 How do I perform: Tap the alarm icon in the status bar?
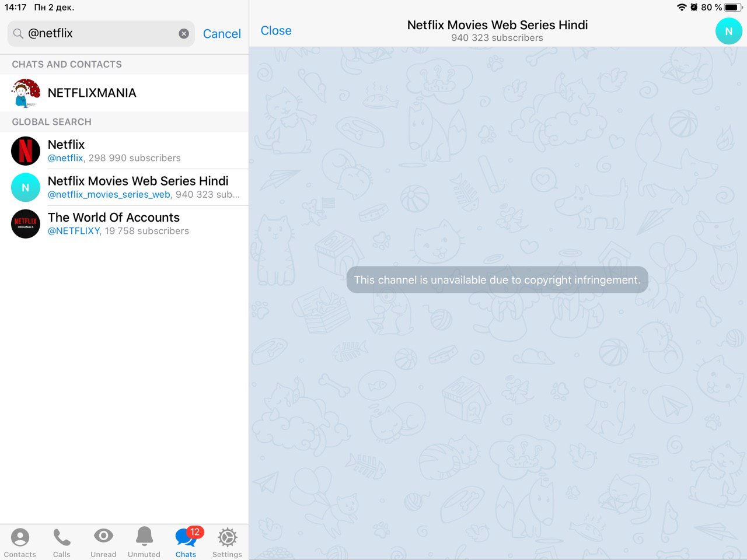tap(694, 8)
